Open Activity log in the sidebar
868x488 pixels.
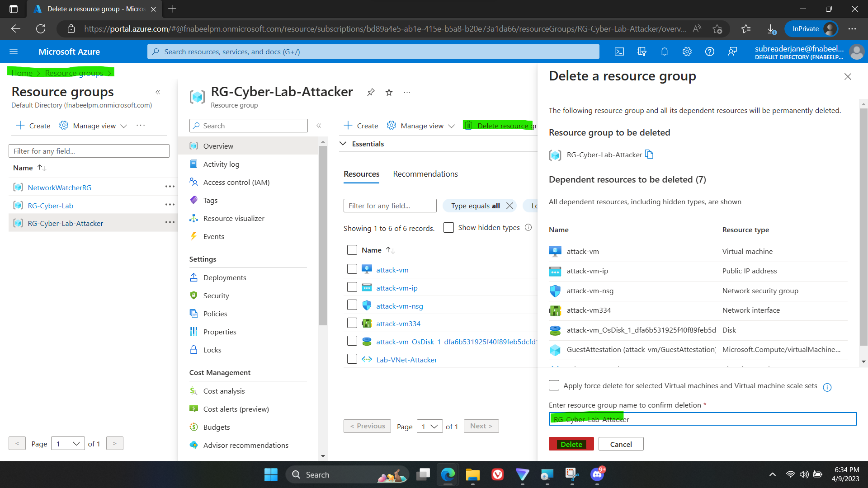tap(221, 164)
